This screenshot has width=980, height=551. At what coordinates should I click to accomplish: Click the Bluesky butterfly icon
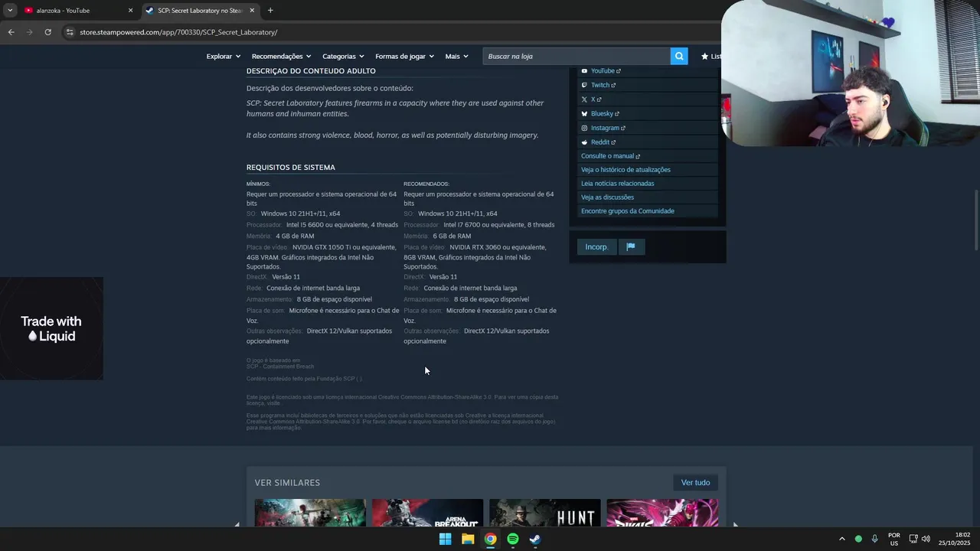coord(584,114)
